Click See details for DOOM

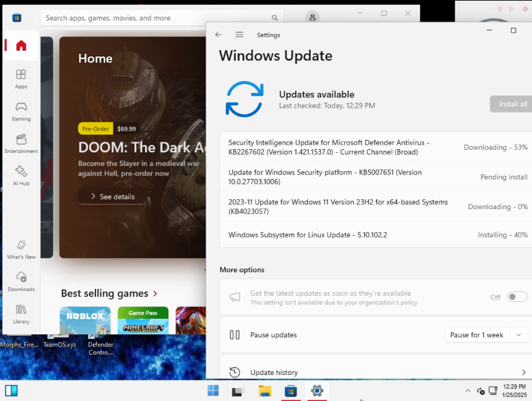pyautogui.click(x=113, y=197)
